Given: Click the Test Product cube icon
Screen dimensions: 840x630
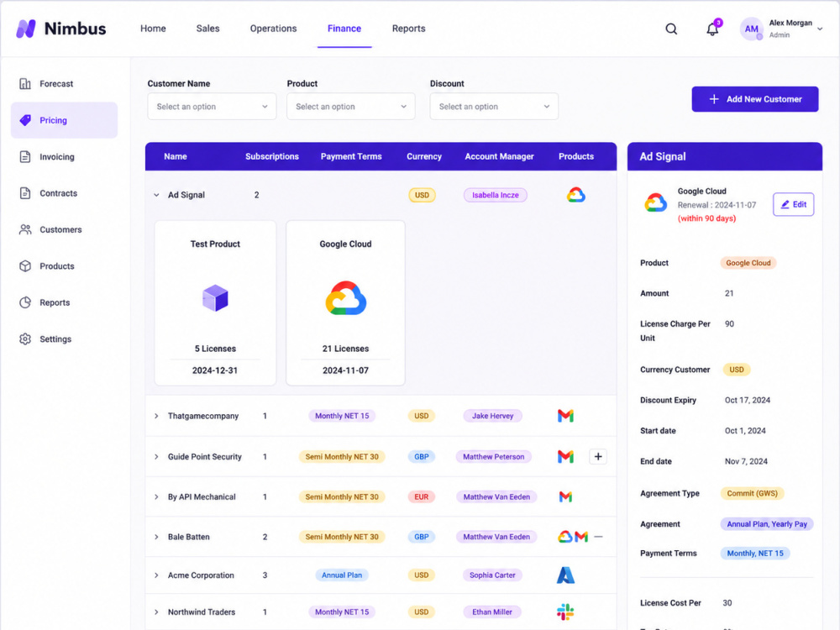Looking at the screenshot, I should pos(215,298).
